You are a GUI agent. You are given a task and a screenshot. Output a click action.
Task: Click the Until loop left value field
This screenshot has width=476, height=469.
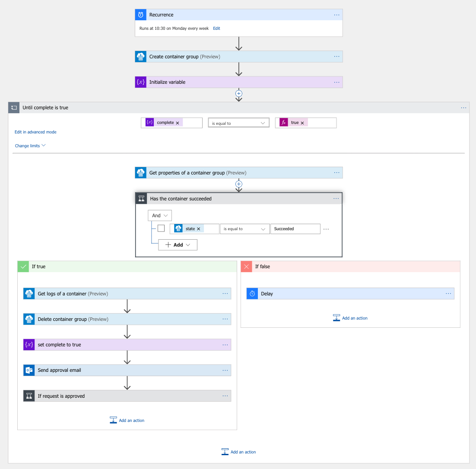pos(171,123)
